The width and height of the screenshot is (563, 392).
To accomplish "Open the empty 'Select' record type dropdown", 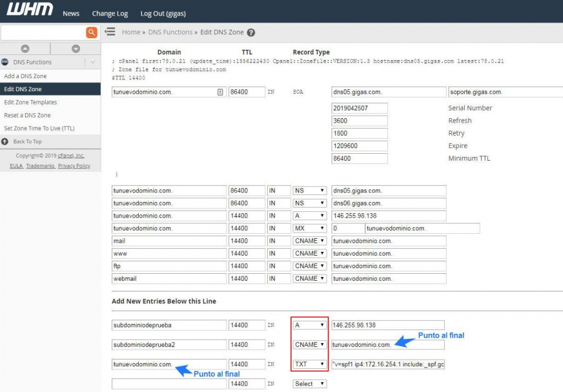I will point(310,384).
